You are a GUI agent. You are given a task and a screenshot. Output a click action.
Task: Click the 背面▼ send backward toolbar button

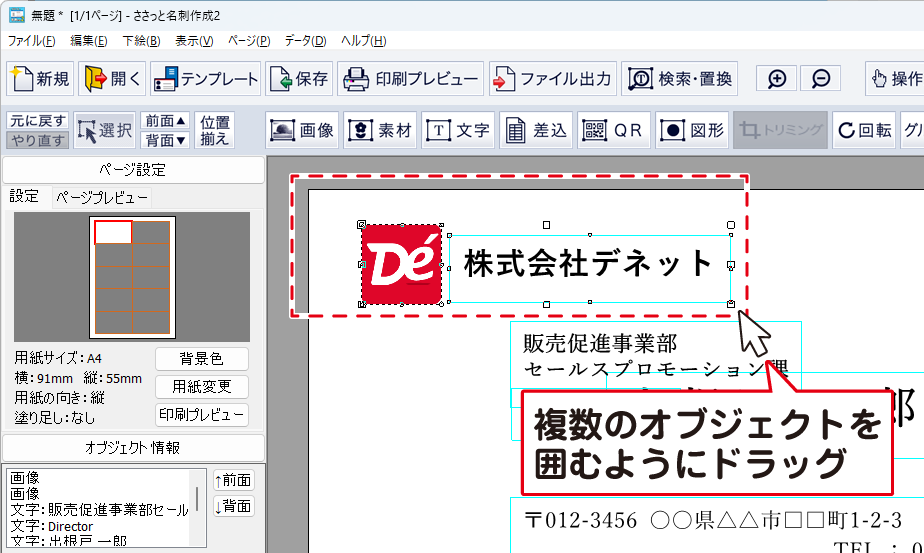click(165, 140)
